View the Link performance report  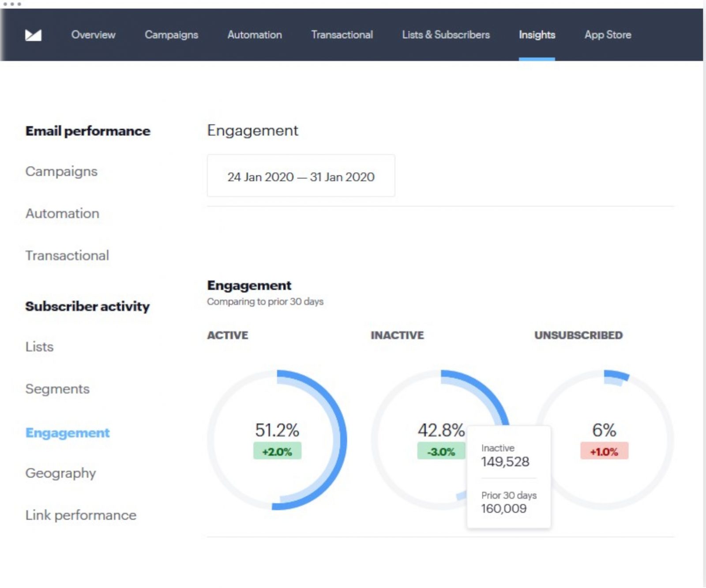pos(81,515)
